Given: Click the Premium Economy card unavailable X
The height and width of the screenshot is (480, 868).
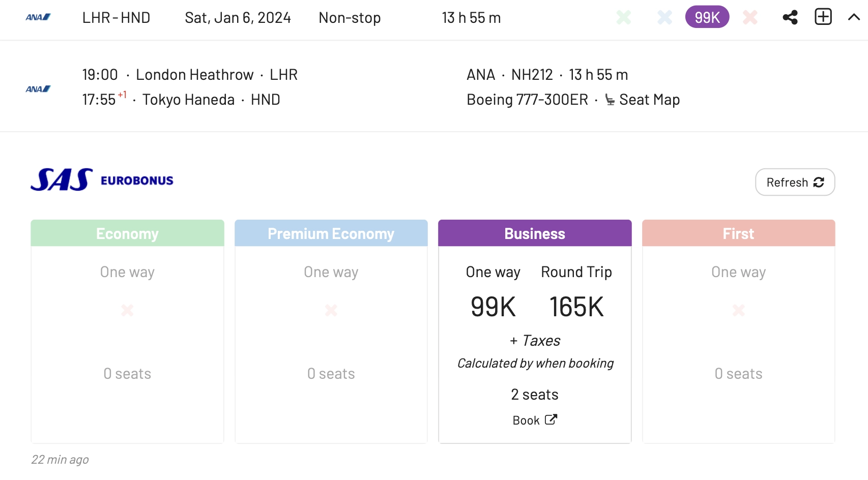Looking at the screenshot, I should (x=331, y=310).
